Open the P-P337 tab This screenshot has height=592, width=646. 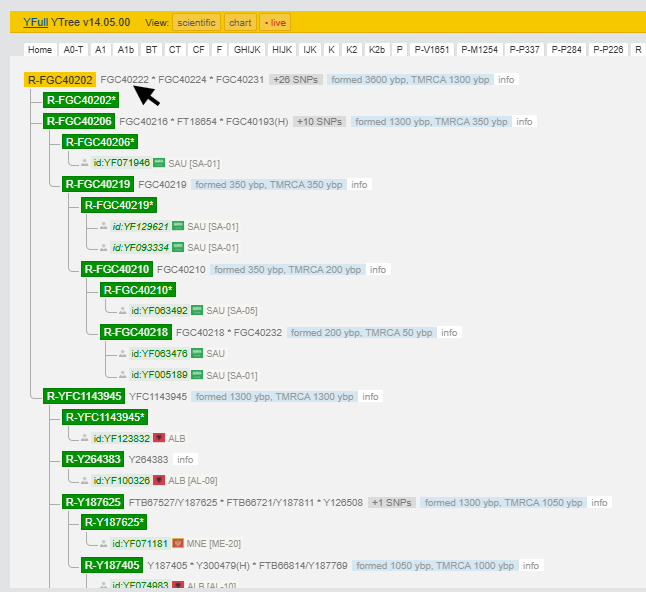click(524, 50)
